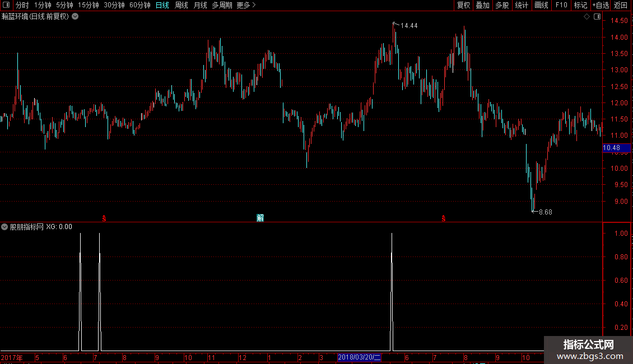Click the 2017年 label on time axis
The width and height of the screenshot is (633, 364).
click(x=12, y=357)
